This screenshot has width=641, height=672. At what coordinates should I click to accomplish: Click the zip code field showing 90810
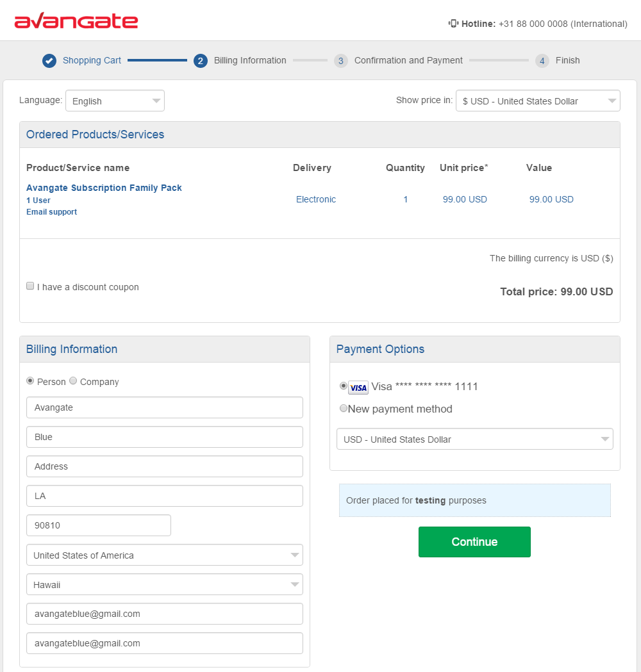click(x=99, y=525)
